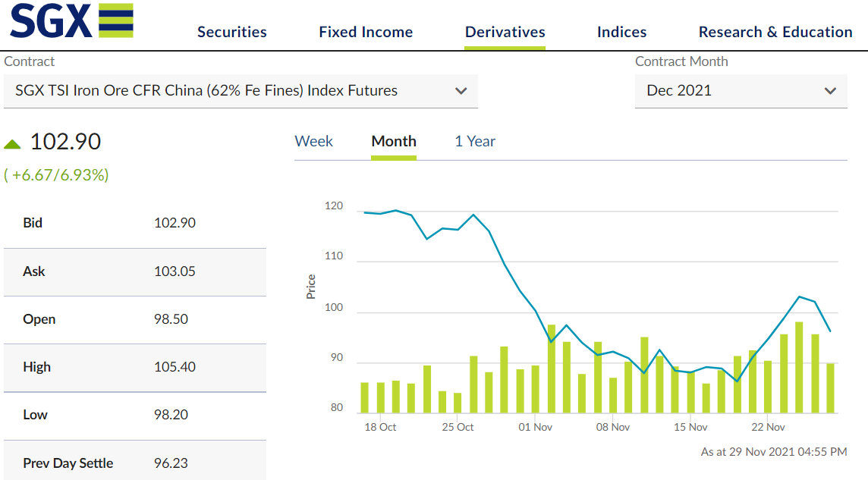Click the tallest volume bar near 25 Nov
Viewport: 868px width, 480px height.
(x=799, y=368)
